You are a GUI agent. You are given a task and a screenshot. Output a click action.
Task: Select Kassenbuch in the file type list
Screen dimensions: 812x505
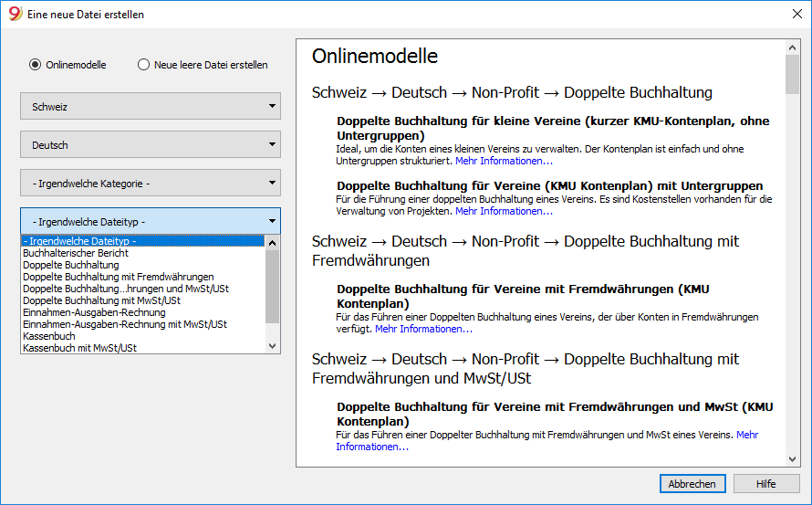point(49,336)
